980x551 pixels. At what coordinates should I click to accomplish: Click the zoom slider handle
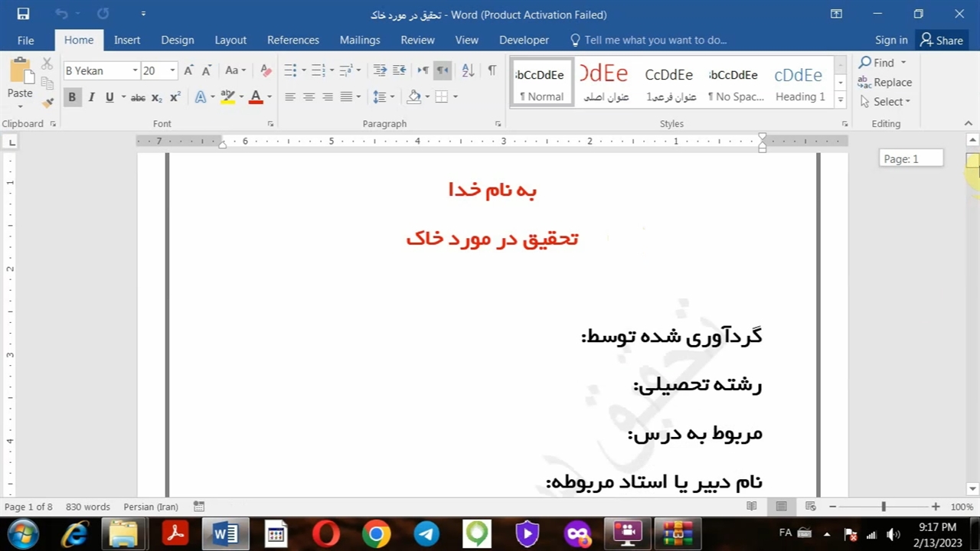point(884,507)
